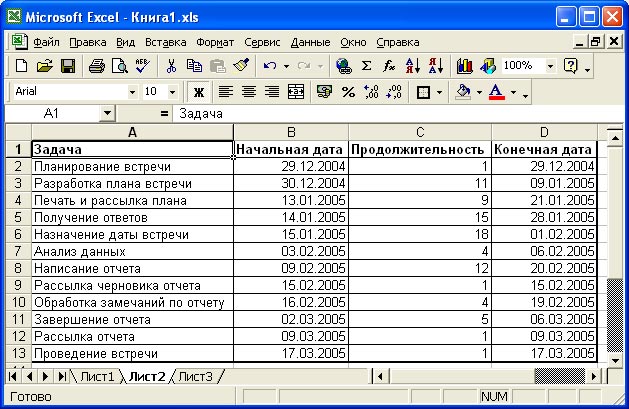629x409 pixels.
Task: Open a file via the Open folder icon
Action: [45, 66]
